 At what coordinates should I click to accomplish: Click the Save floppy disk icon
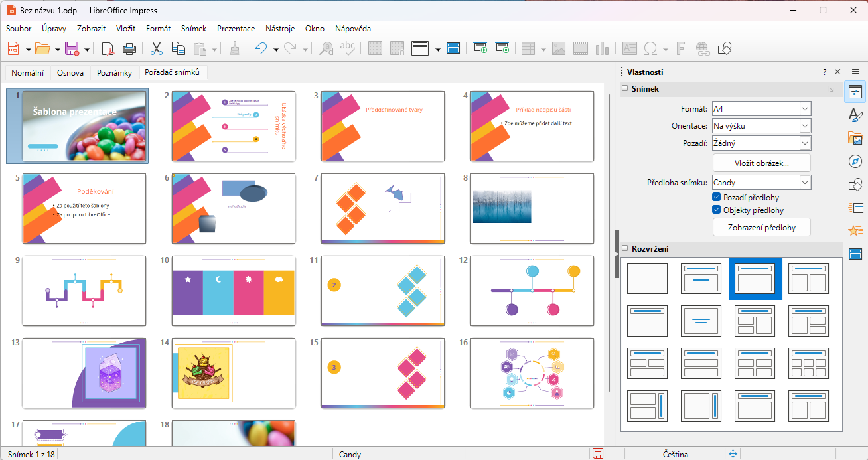[72, 48]
